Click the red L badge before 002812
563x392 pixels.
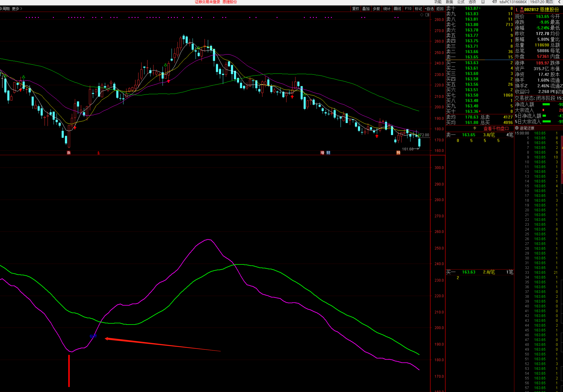517,10
